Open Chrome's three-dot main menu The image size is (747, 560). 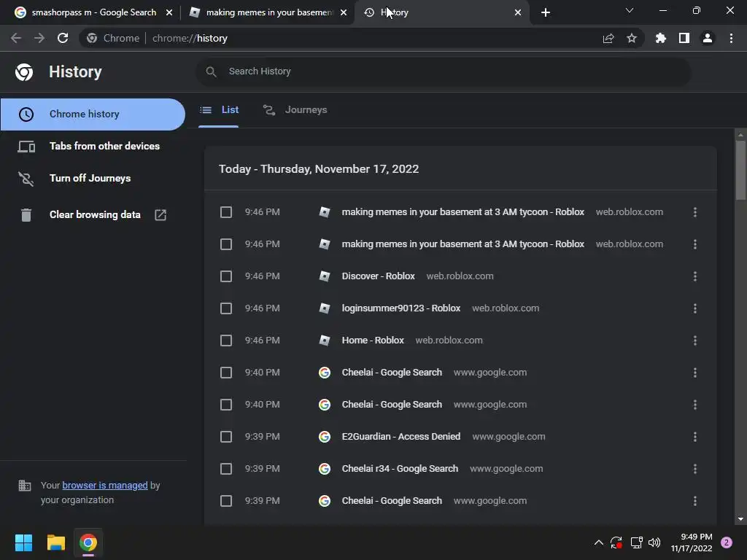pyautogui.click(x=731, y=38)
